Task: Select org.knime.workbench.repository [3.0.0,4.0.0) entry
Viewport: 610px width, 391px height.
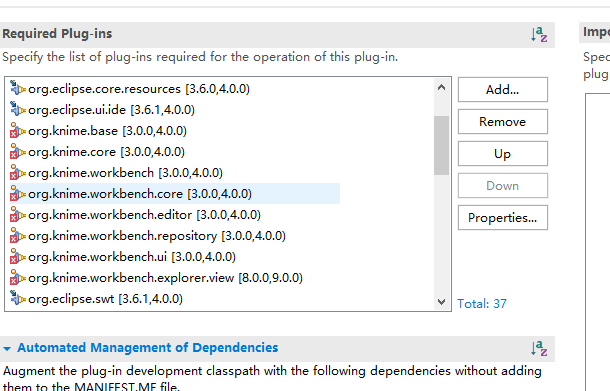Action: tap(157, 236)
